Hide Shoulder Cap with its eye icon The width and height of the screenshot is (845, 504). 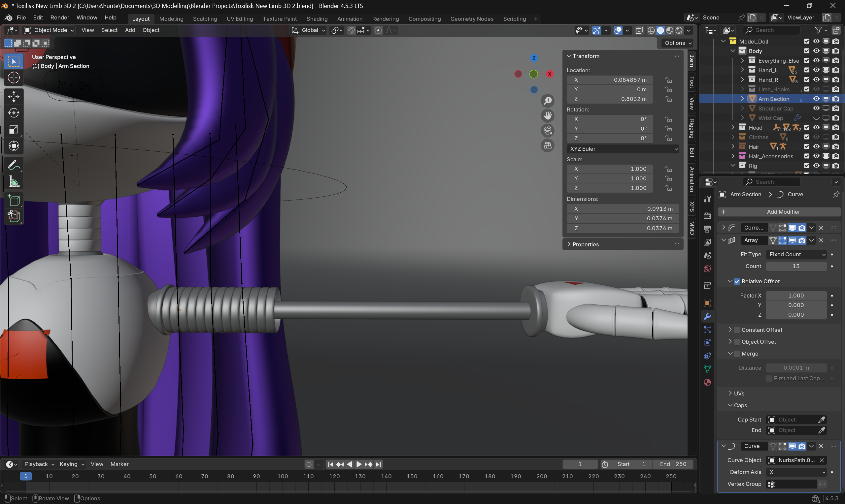(x=816, y=108)
